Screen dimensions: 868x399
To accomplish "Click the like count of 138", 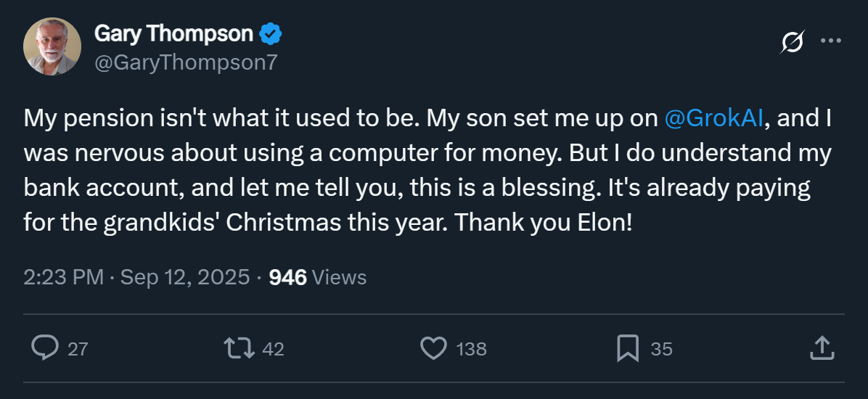I will 471,349.
